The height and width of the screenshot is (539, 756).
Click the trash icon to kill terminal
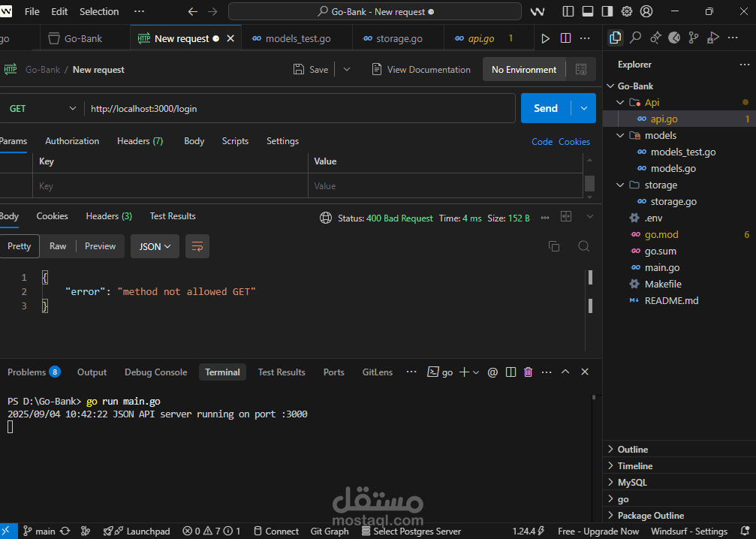pos(528,372)
